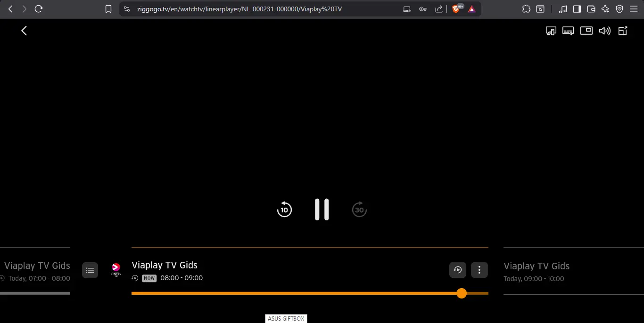Open cast to device option
The image size is (644, 323).
click(551, 31)
